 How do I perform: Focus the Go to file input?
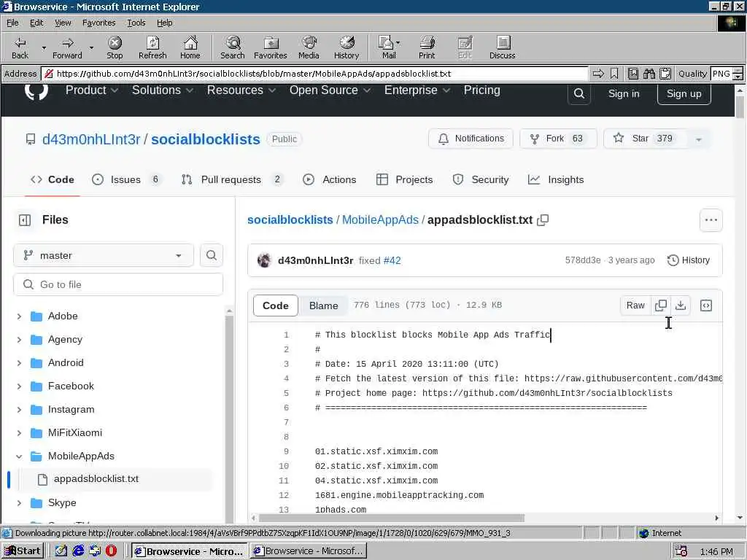pyautogui.click(x=118, y=284)
